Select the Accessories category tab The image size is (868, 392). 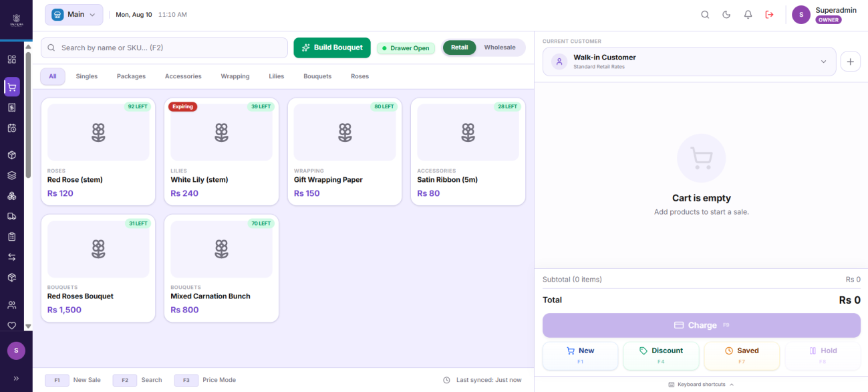coord(183,76)
